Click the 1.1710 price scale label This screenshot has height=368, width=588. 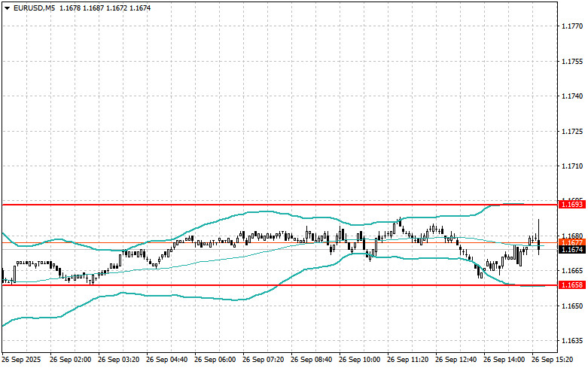click(572, 166)
